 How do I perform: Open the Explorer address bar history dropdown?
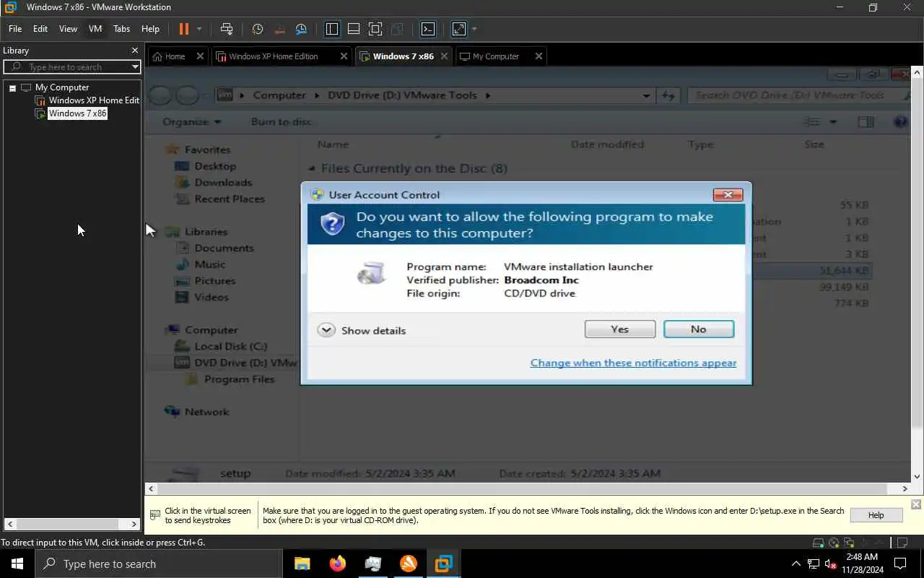coord(646,95)
